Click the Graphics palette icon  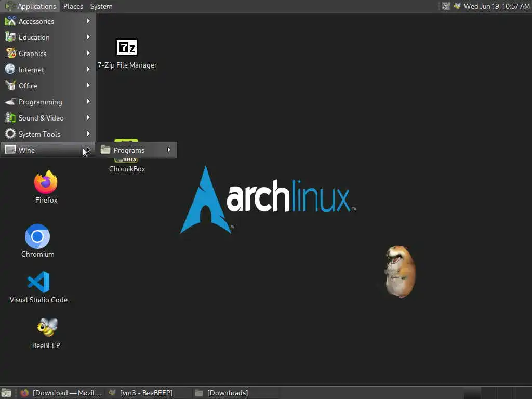[x=10, y=54]
